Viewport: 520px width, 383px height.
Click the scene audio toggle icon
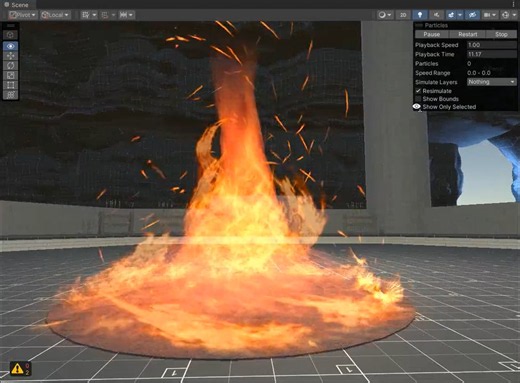(x=436, y=15)
